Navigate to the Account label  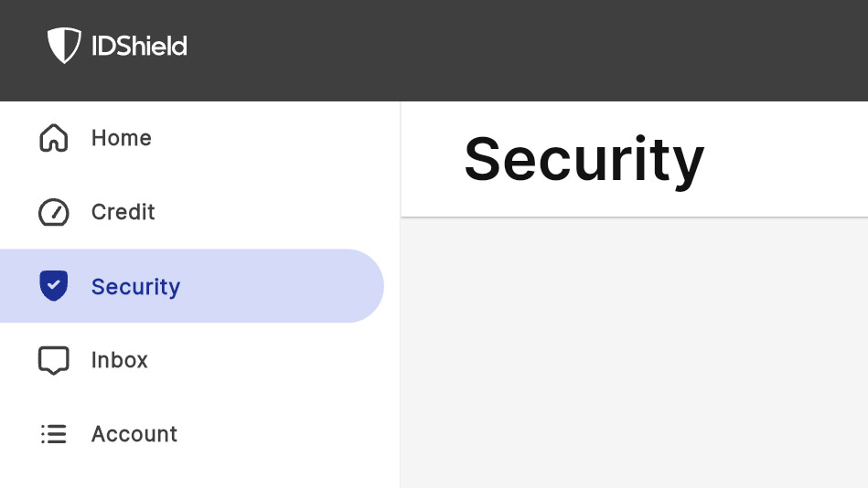click(134, 434)
